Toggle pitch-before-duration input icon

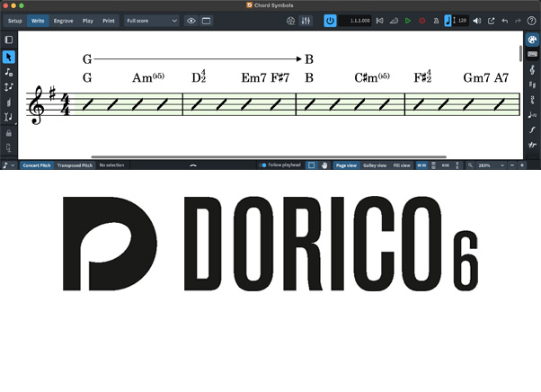9,87
